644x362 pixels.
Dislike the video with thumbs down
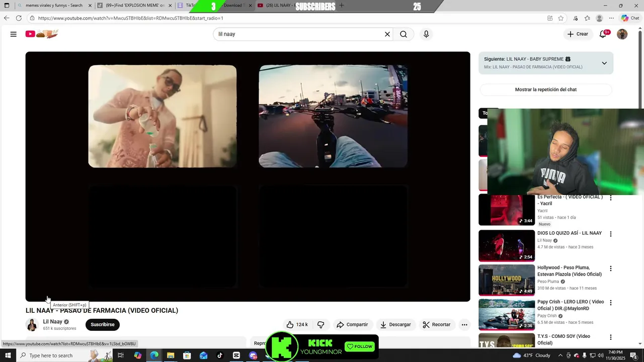pyautogui.click(x=320, y=325)
